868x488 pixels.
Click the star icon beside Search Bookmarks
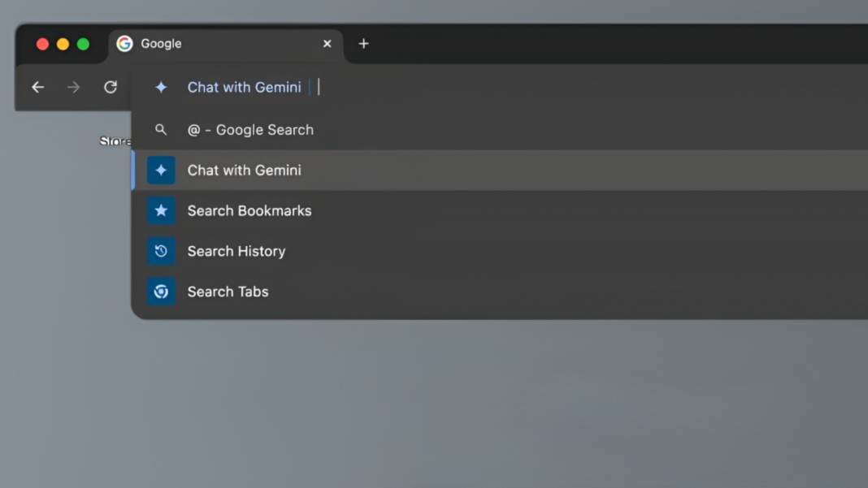[161, 210]
